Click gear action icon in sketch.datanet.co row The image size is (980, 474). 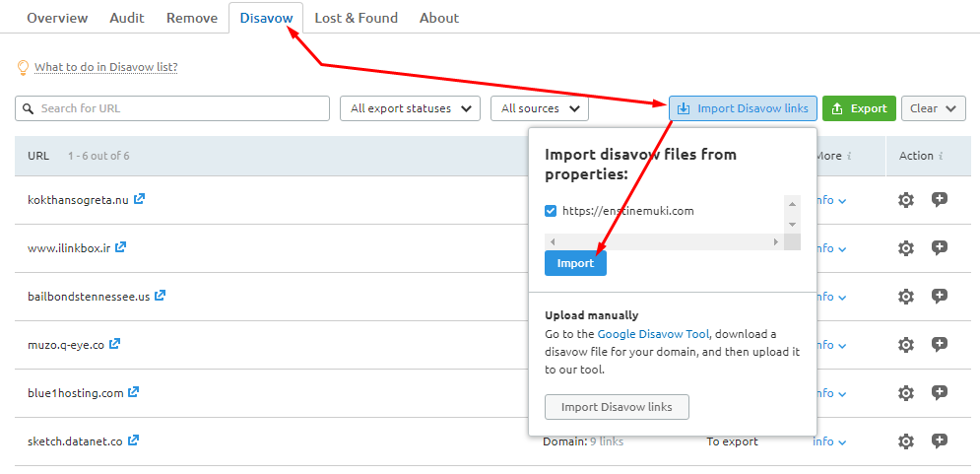tap(905, 441)
